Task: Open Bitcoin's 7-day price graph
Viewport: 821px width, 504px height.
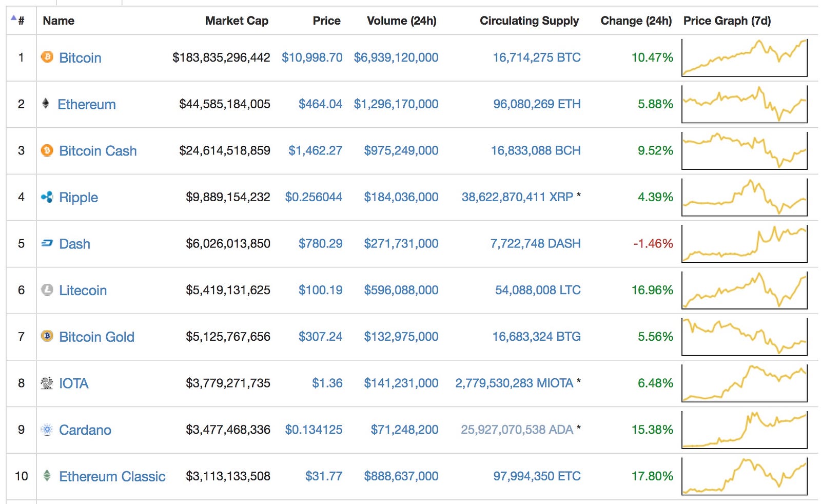Action: tap(745, 57)
